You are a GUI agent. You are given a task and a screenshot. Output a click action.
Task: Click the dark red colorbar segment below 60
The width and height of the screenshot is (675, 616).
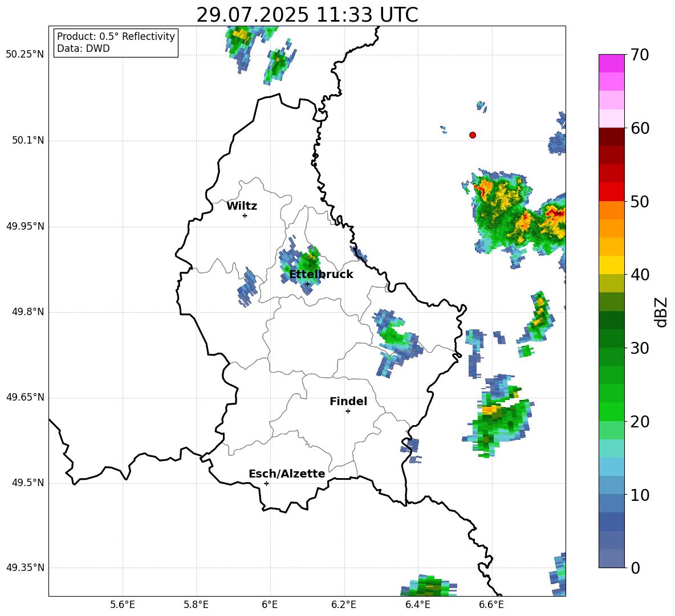coord(611,137)
